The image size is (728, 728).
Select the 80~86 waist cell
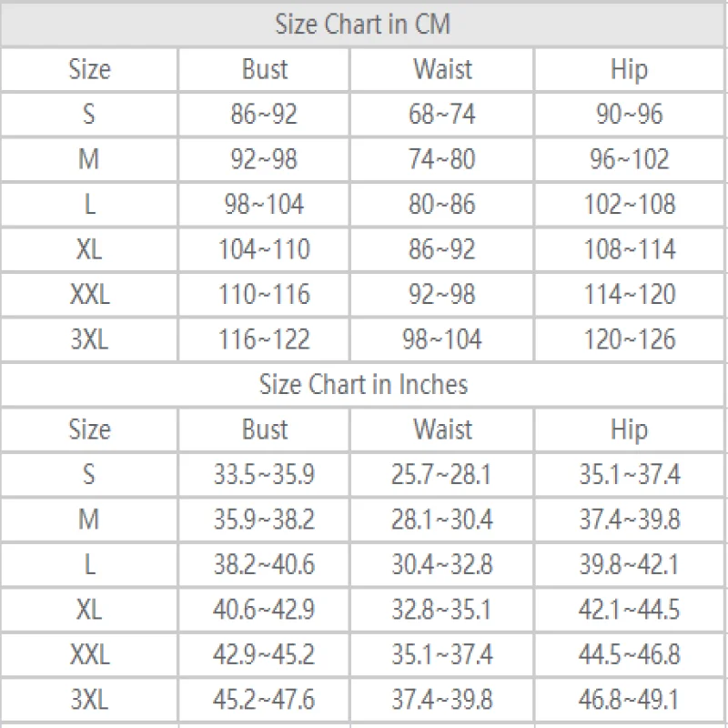[442, 205]
